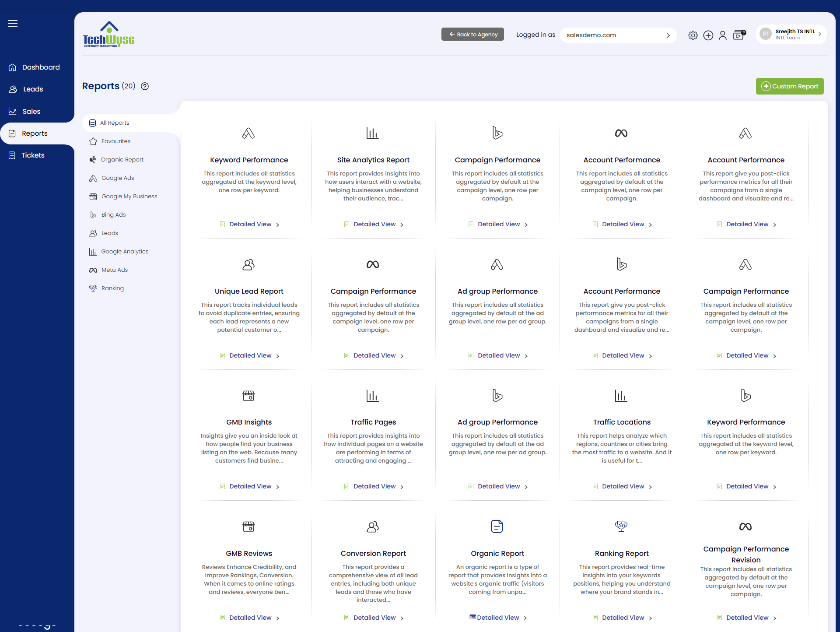Click the Traffic Locations chart icon

pyautogui.click(x=621, y=396)
